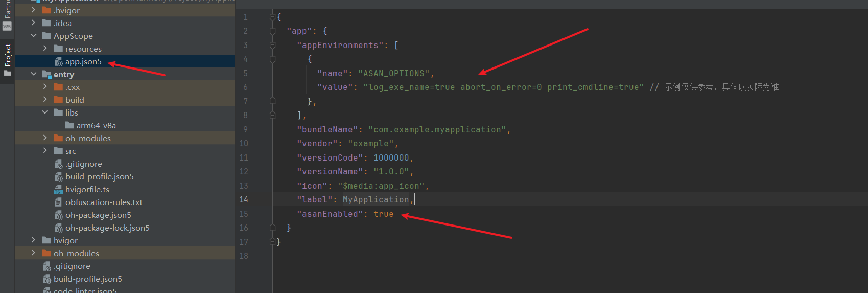Click the entry .gitignore file icon
Viewport: 868px width, 293px height.
(59, 164)
